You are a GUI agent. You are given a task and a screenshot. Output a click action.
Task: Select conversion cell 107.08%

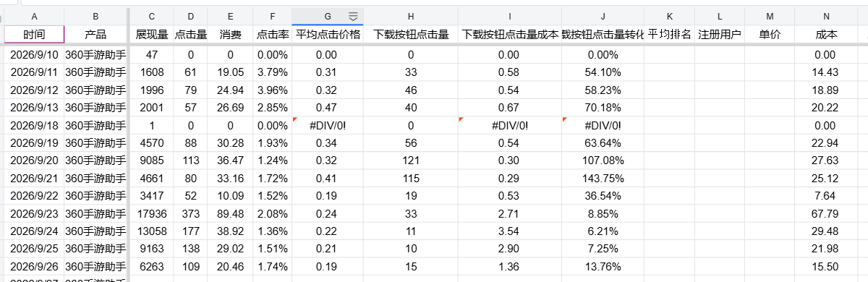(x=603, y=161)
